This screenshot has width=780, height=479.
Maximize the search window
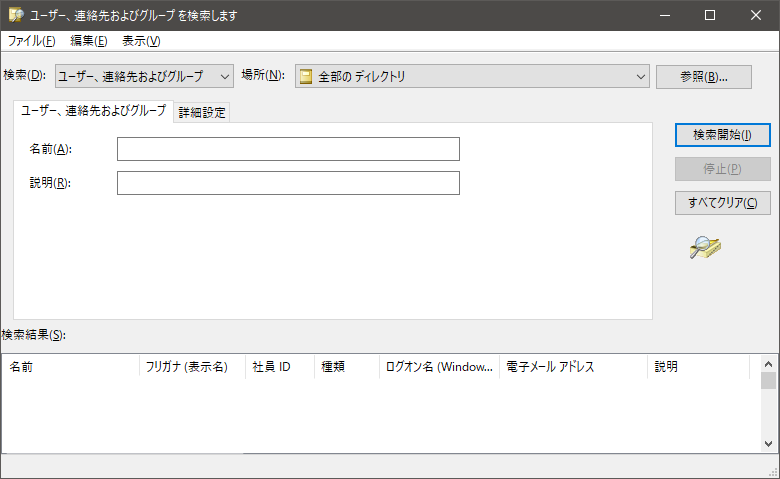(710, 15)
